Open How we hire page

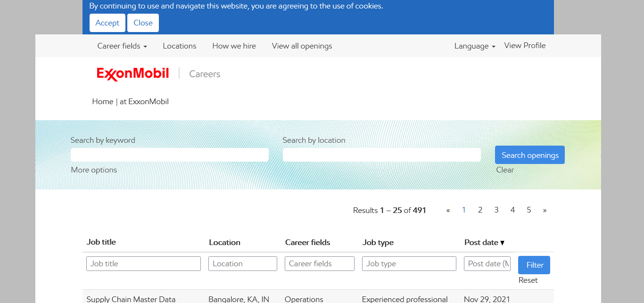(x=234, y=46)
